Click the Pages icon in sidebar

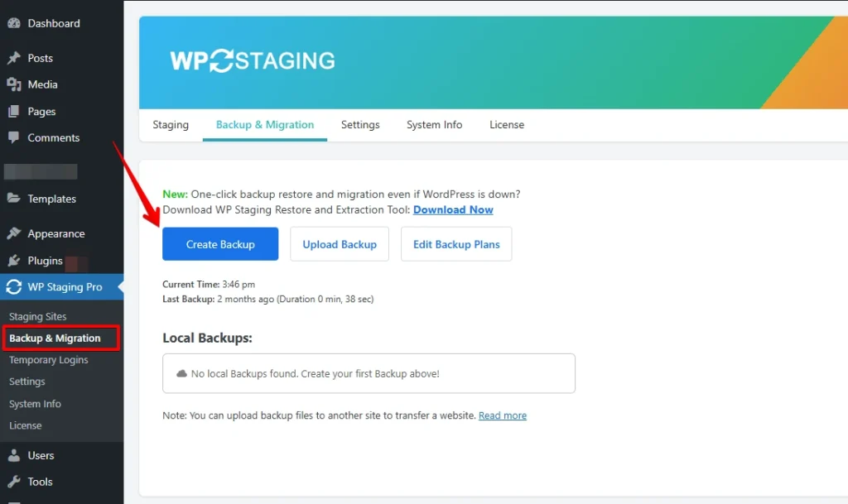tap(14, 111)
